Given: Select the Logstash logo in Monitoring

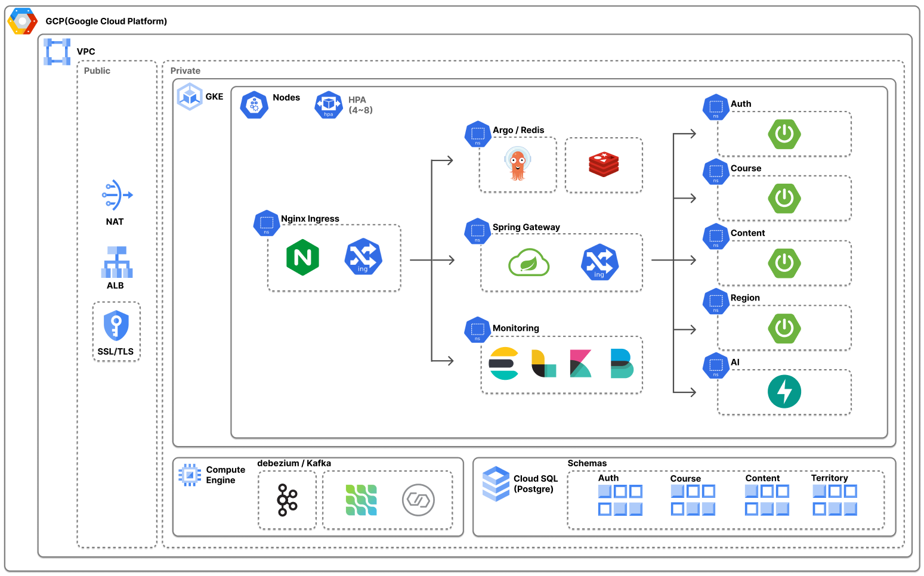Looking at the screenshot, I should (544, 364).
